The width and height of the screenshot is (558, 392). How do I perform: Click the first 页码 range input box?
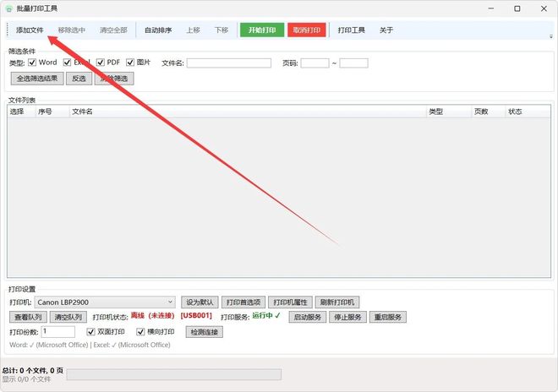tap(315, 63)
